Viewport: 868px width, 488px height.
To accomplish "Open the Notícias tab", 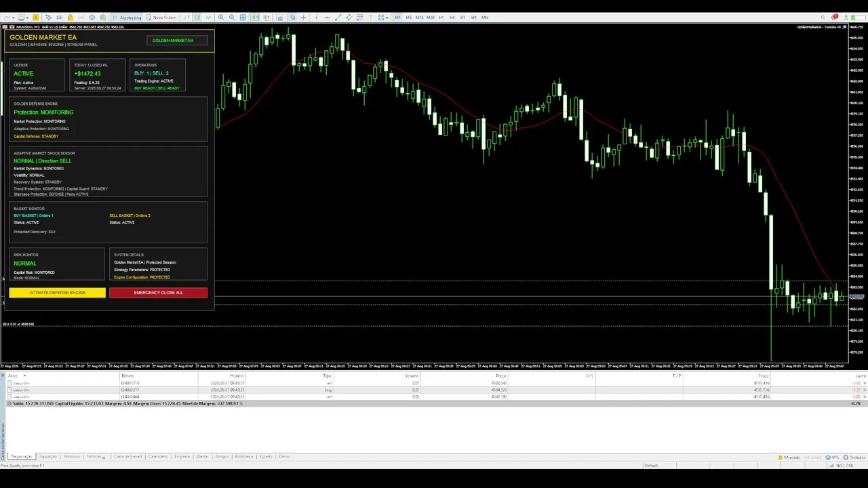I will [x=94, y=456].
